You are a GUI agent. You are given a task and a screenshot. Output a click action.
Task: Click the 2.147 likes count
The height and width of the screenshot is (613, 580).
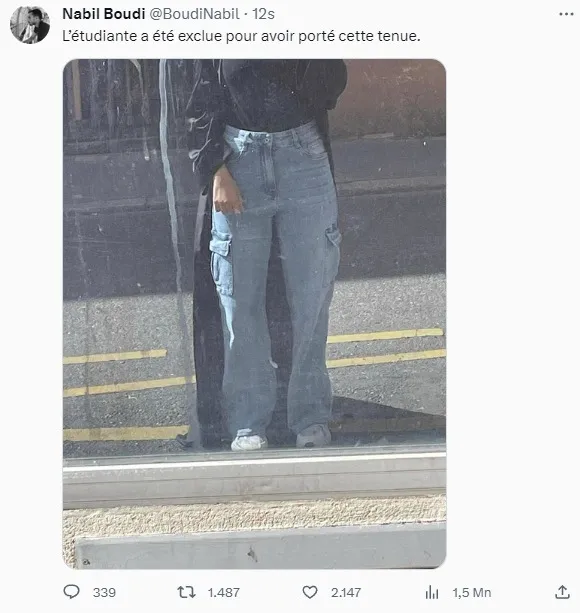(x=346, y=593)
